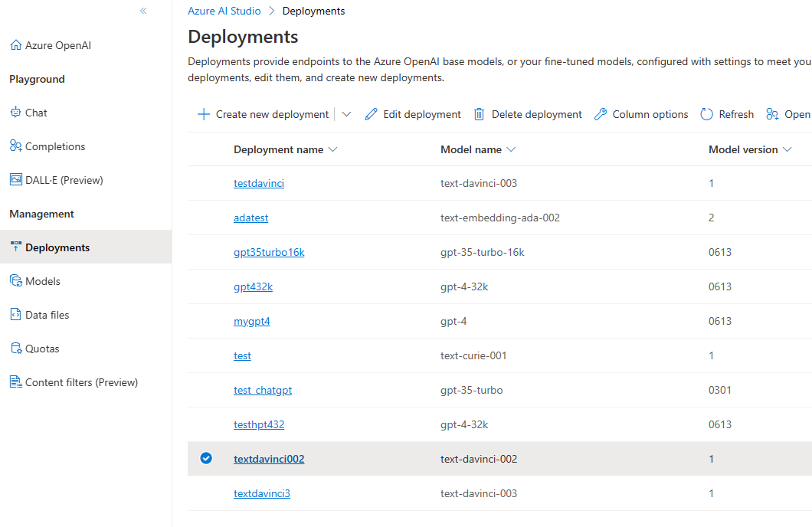Screen dimensions: 812x527
Task: Click text-curie-001 model cell
Action: [473, 355]
